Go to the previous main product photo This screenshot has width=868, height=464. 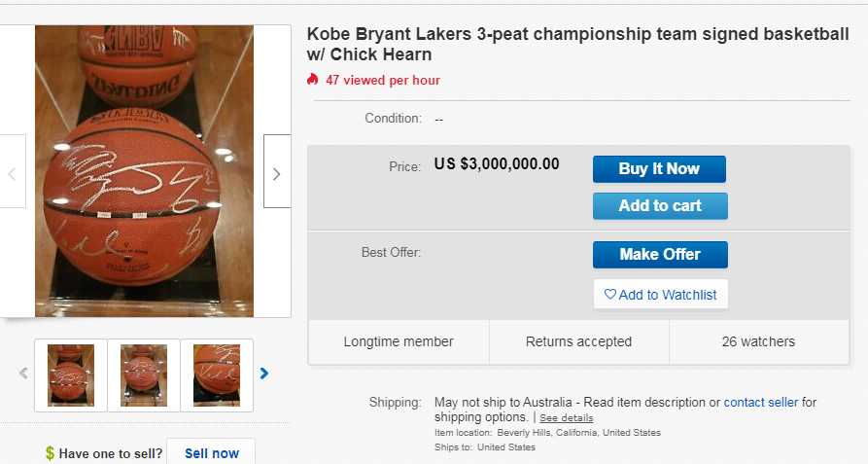pyautogui.click(x=12, y=174)
